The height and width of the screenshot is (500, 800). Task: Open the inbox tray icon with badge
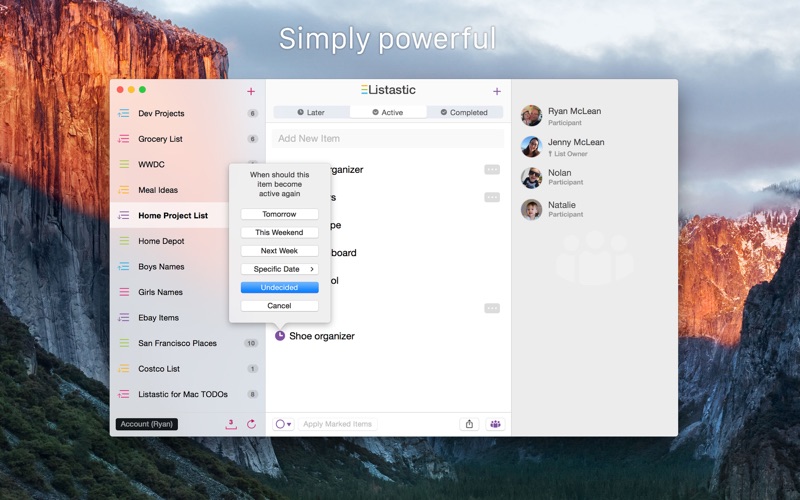tap(231, 424)
